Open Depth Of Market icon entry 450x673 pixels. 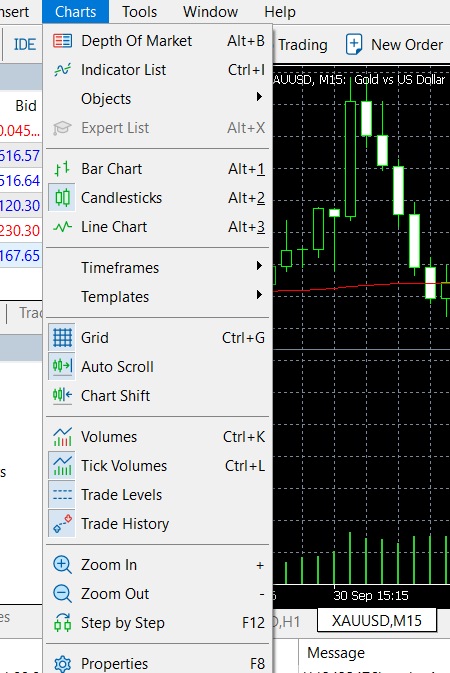62,41
